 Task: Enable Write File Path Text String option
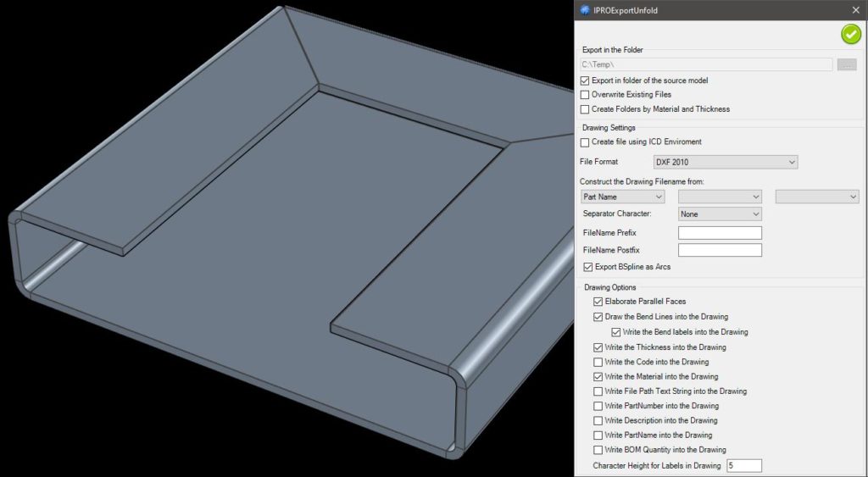[598, 391]
